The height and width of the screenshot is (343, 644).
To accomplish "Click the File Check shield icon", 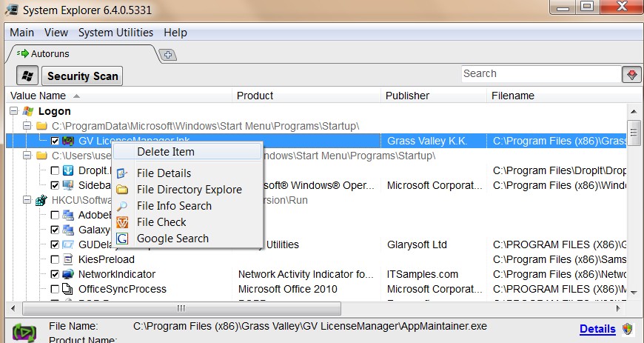I will pyautogui.click(x=122, y=222).
